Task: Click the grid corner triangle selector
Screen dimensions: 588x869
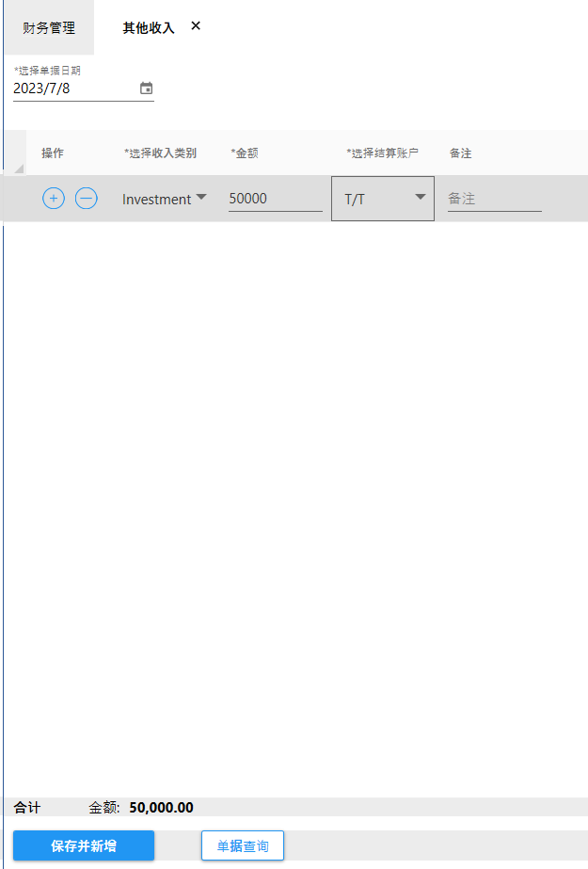Action: (19, 169)
